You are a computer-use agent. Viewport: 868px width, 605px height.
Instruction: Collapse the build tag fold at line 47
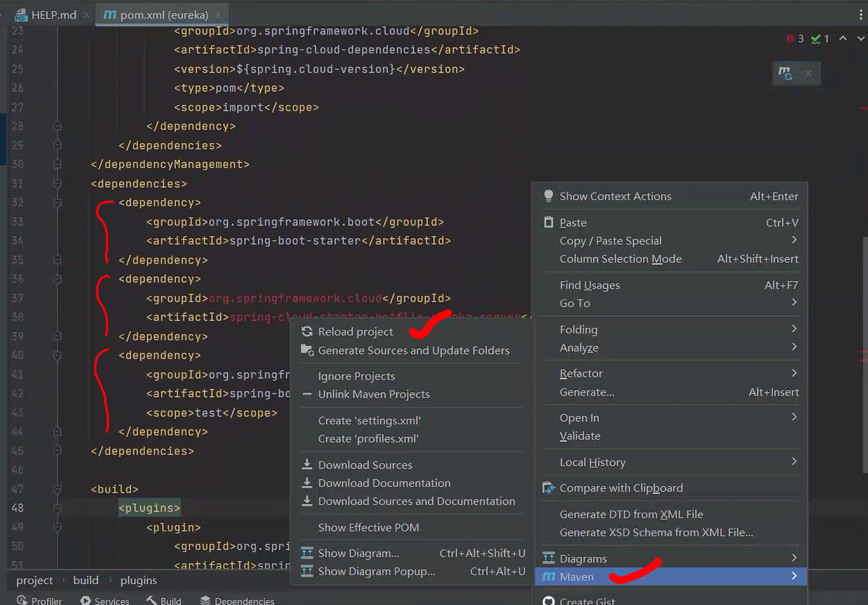point(57,489)
